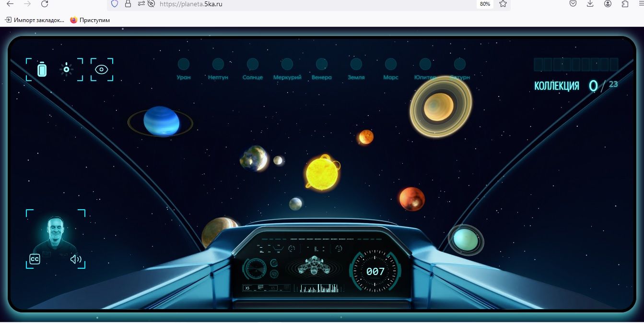Image resolution: width=644 pixels, height=323 pixels.
Task: Open the Firefox downloads panel
Action: (x=590, y=4)
